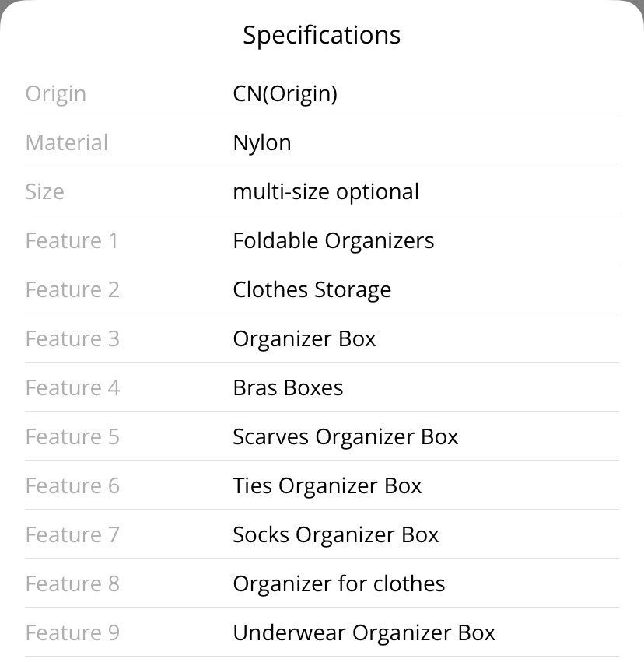
Task: Select the Bras Boxes text
Action: point(289,387)
